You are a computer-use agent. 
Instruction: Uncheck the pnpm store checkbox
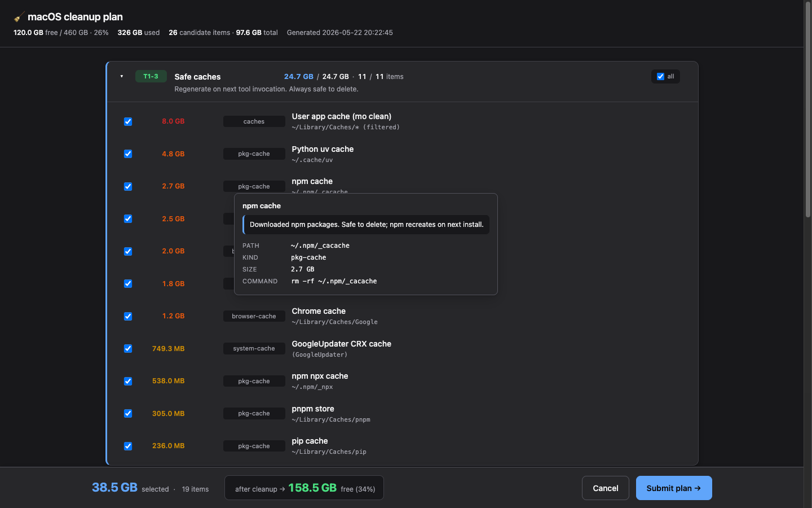pos(128,413)
